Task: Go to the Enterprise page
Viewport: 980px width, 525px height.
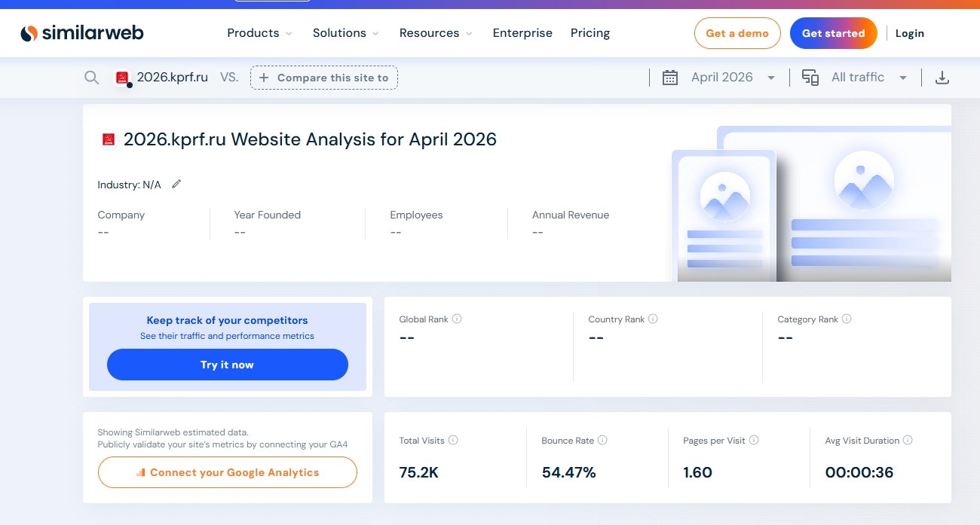Action: click(x=522, y=33)
